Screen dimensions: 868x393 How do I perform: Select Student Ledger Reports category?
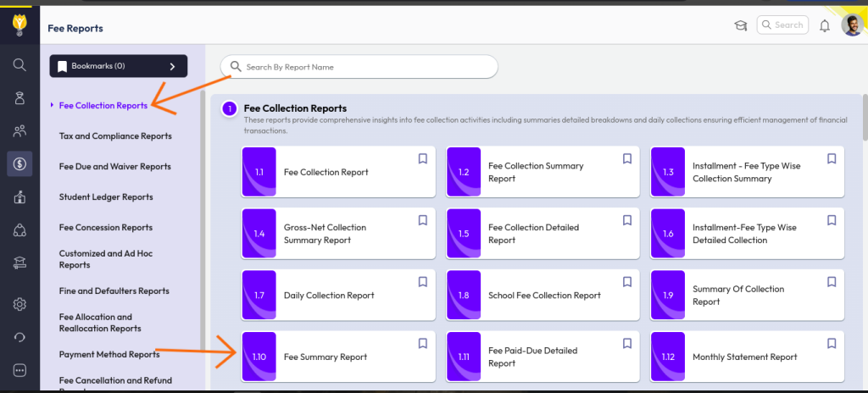(x=106, y=197)
